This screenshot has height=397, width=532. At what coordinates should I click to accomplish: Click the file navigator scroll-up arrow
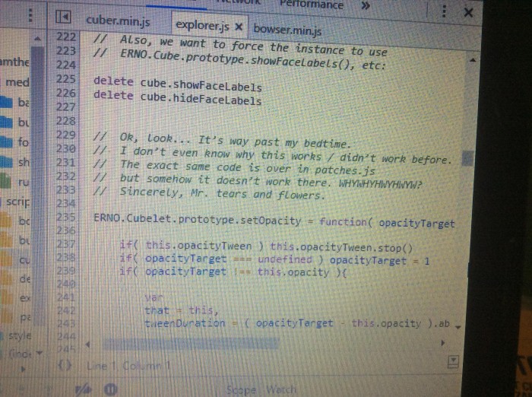38,38
